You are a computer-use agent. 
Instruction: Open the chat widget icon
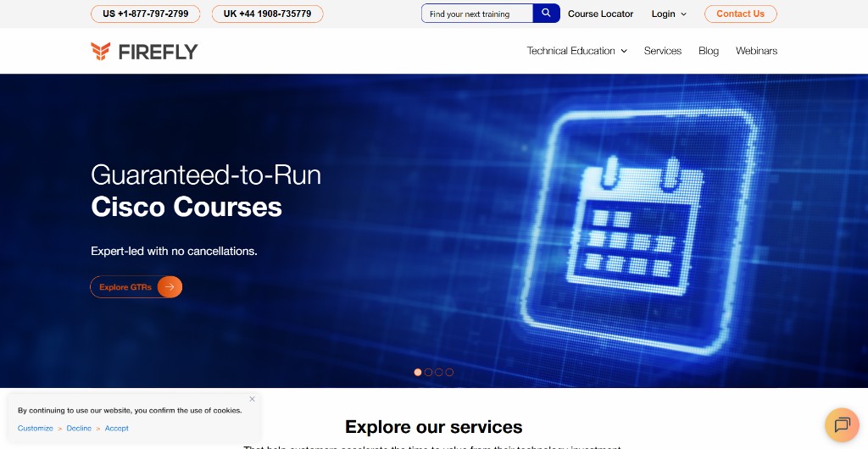pos(841,424)
